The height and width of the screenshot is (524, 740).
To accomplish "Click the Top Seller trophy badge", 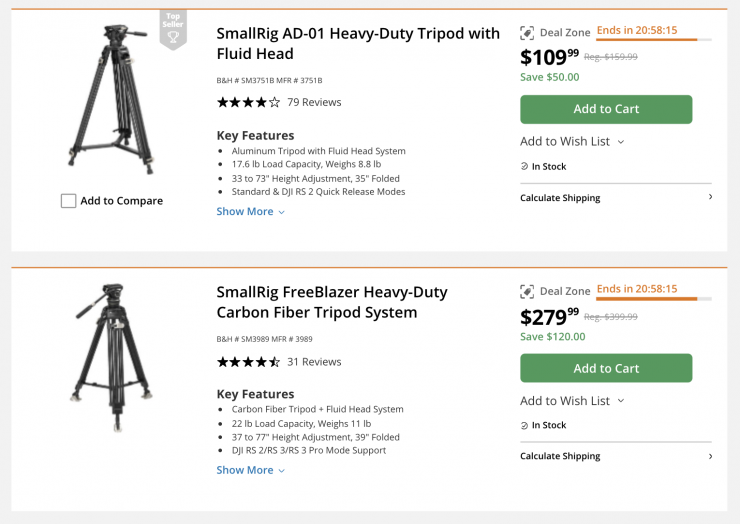I will click(x=173, y=30).
